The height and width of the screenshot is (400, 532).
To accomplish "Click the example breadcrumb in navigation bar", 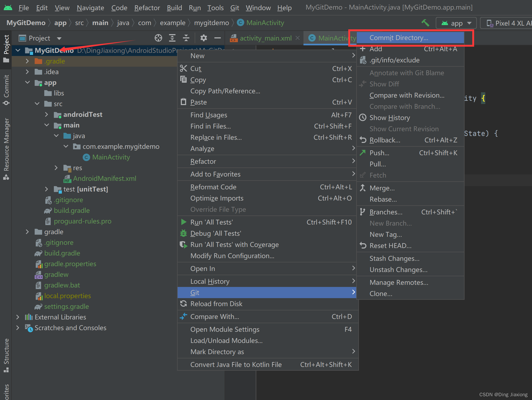I will [x=173, y=23].
